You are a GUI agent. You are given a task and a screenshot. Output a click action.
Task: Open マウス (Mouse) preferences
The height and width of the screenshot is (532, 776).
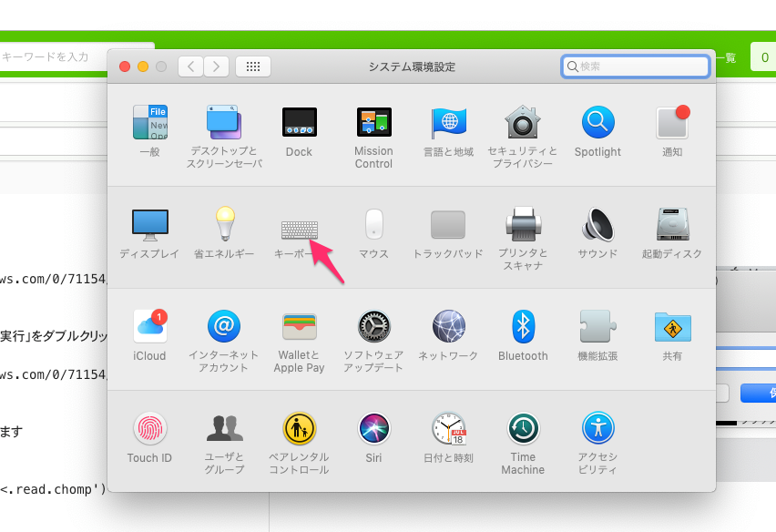374,224
